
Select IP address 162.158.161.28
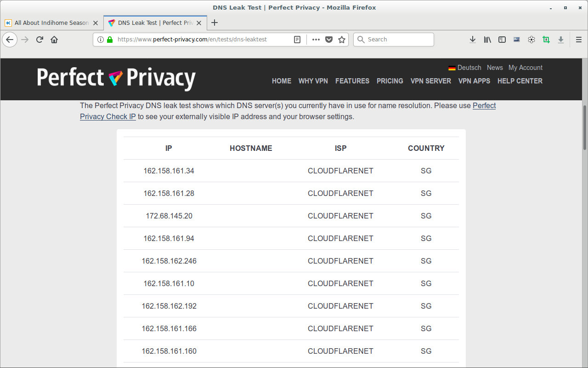click(x=169, y=193)
